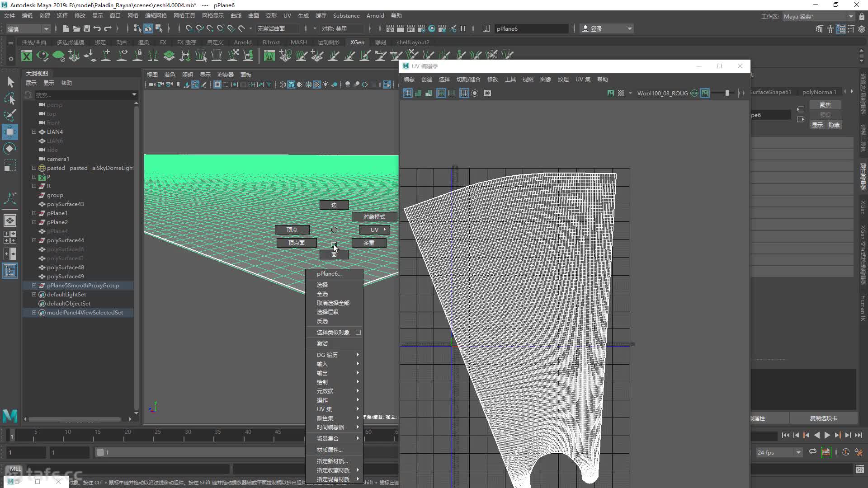Click the 边 marking menu button
The height and width of the screenshot is (488, 868).
334,205
